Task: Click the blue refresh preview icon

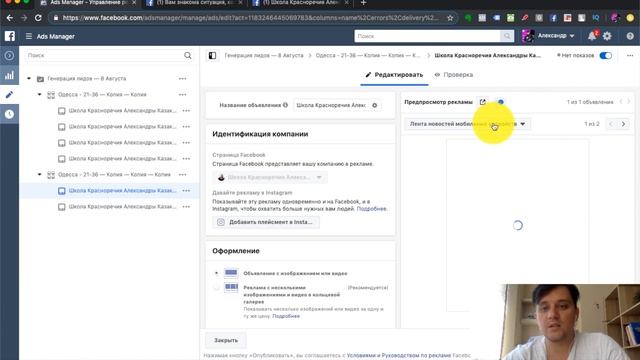Action: coord(501,102)
